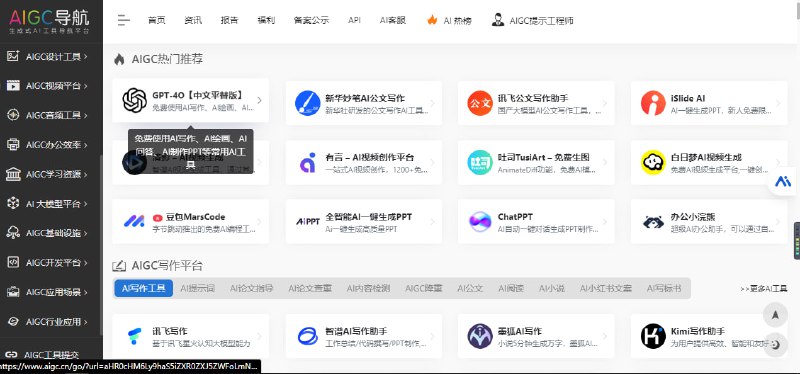Click the floating AI assistant button on right edge
Image resolution: width=800 pixels, height=374 pixels.
[783, 181]
